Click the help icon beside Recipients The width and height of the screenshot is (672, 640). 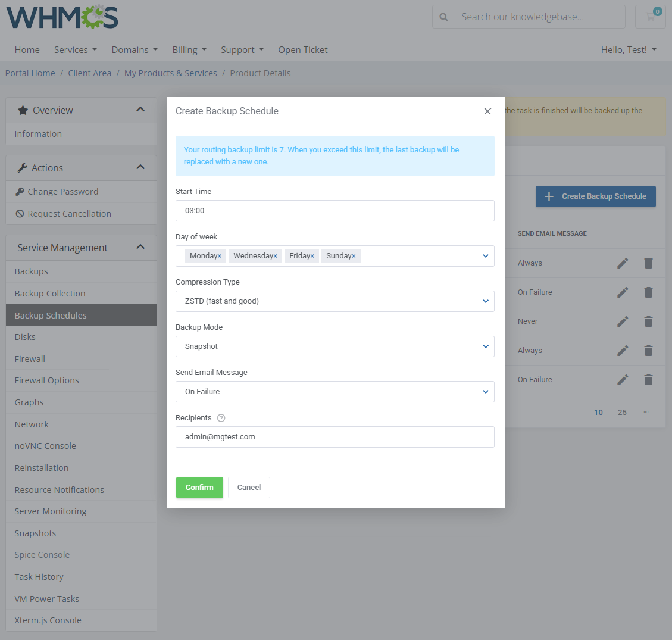coord(220,417)
